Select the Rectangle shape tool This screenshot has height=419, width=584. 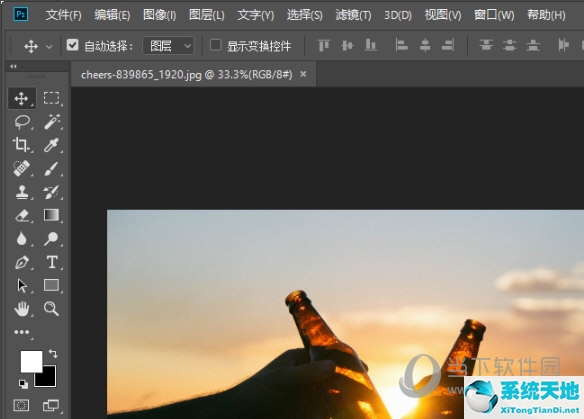51,285
